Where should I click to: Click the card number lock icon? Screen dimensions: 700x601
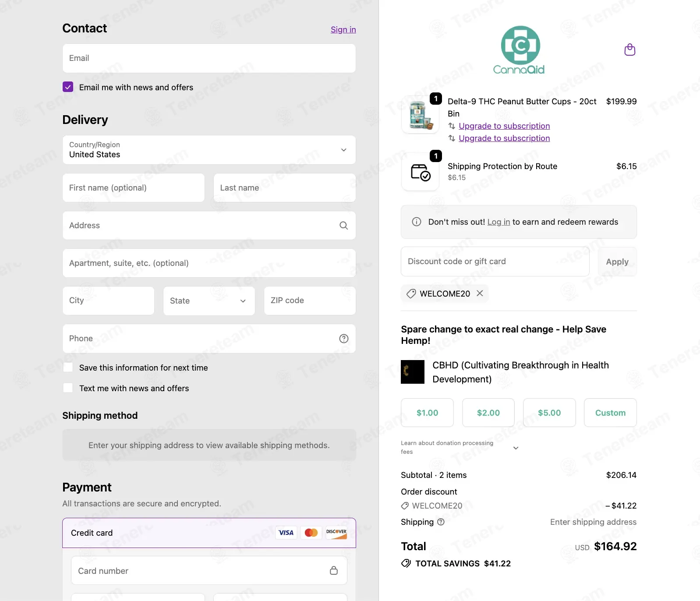pos(334,570)
